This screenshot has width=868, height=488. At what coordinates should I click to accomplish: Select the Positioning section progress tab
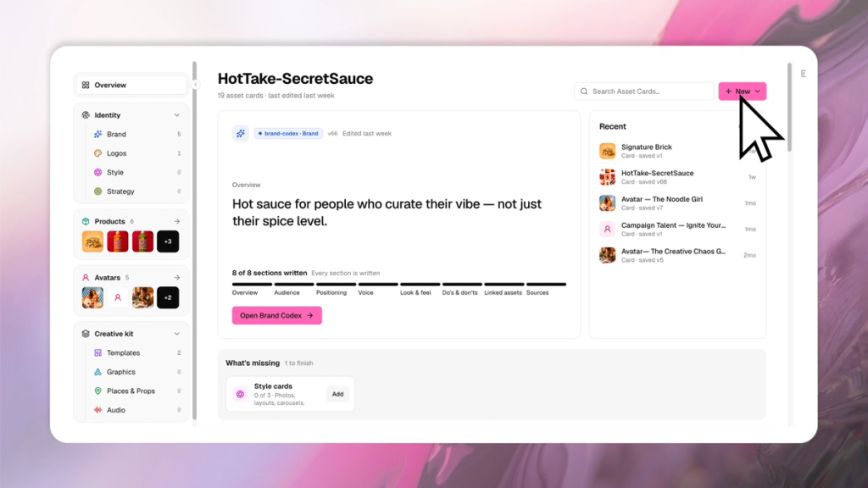point(336,288)
